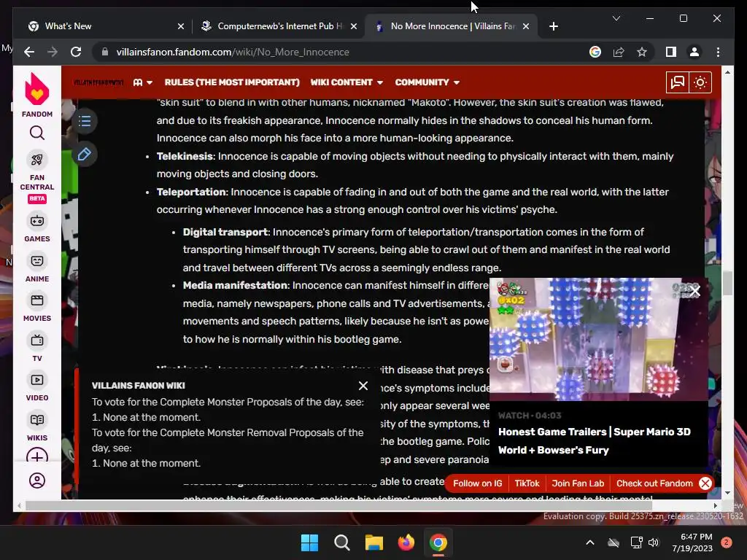Show the table of contents list icon
Viewport: 747px width, 560px height.
(85, 121)
